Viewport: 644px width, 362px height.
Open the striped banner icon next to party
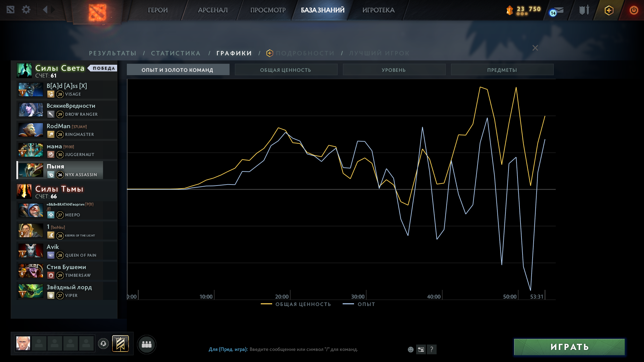pyautogui.click(x=120, y=344)
